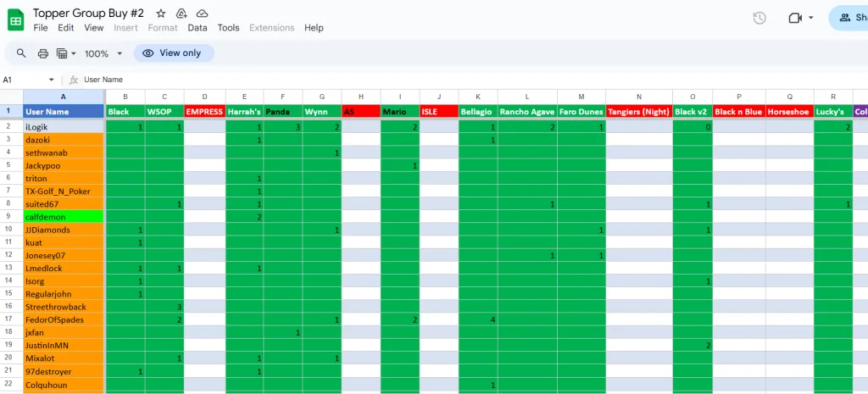Search the menus with the magnifier icon
Image resolution: width=868 pixels, height=394 pixels.
click(x=21, y=53)
